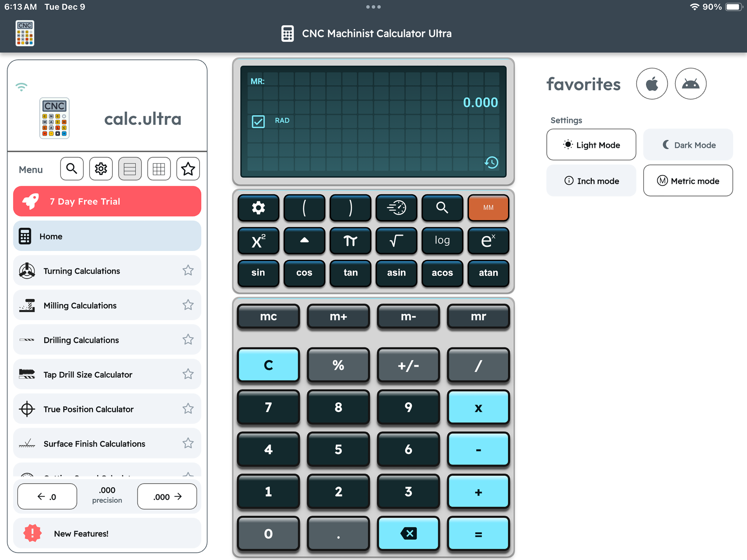The height and width of the screenshot is (560, 747).
Task: Insert pi with the pi key
Action: [x=350, y=240]
